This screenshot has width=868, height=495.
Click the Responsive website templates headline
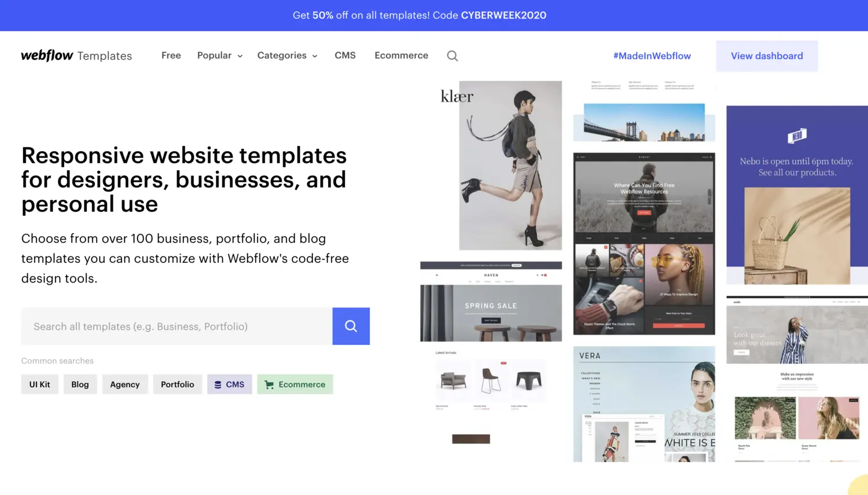pyautogui.click(x=184, y=179)
